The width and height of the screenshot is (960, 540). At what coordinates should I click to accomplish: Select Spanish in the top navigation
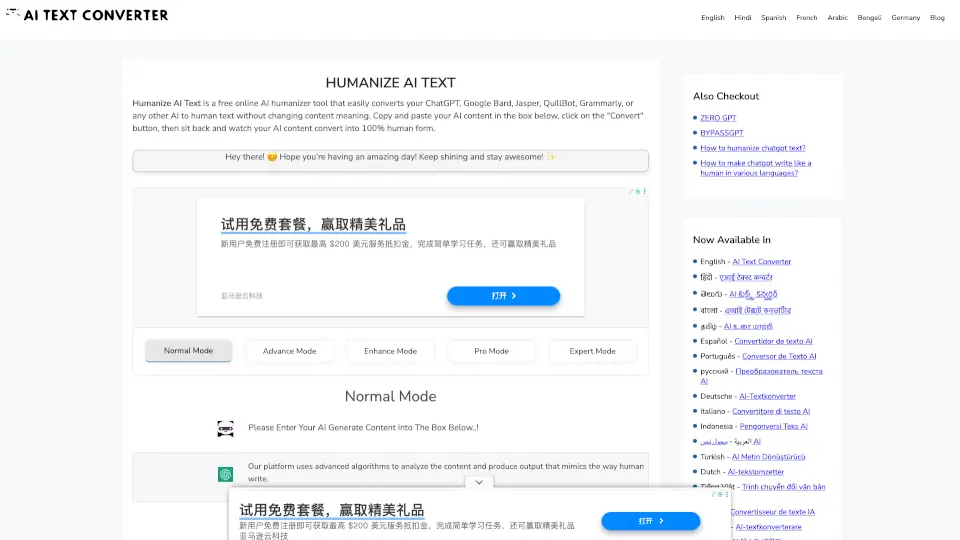coord(773,18)
